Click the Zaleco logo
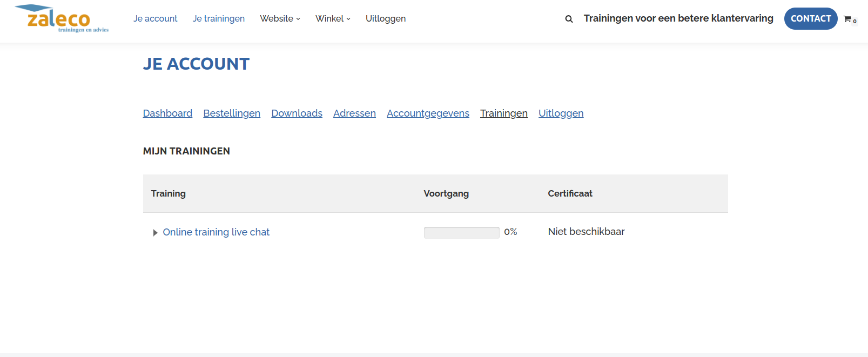The width and height of the screenshot is (868, 357). click(60, 19)
